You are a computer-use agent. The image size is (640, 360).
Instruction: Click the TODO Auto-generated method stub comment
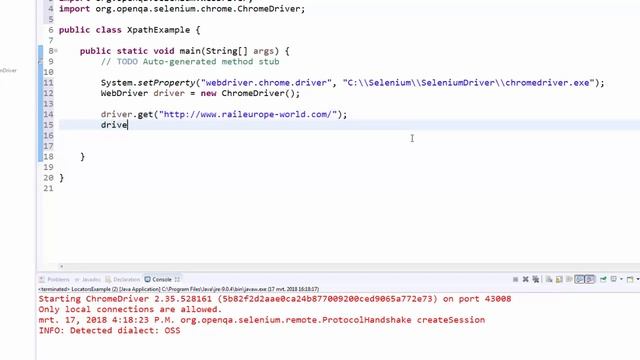point(190,62)
